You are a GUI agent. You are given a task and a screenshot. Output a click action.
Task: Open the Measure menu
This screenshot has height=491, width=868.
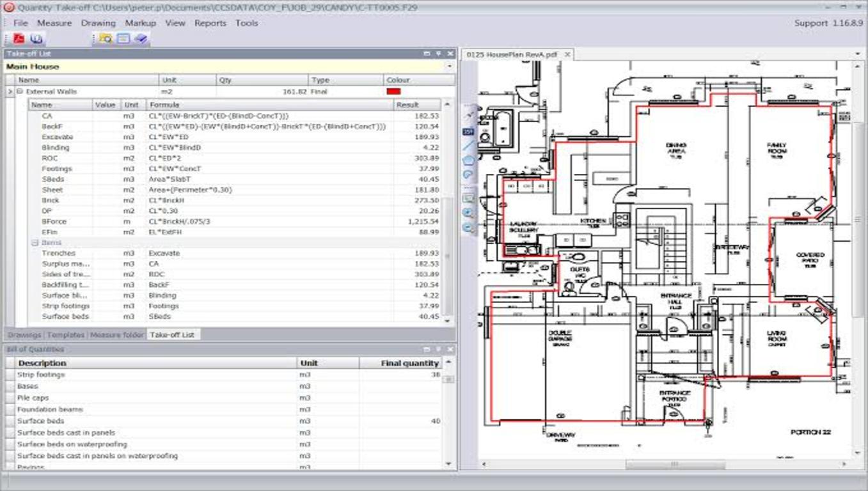pos(54,23)
